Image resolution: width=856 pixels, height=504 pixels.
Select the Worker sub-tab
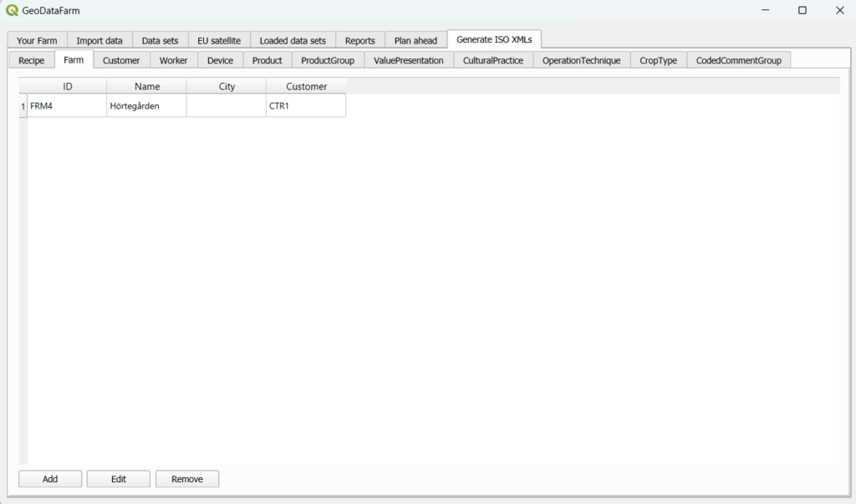pos(174,60)
